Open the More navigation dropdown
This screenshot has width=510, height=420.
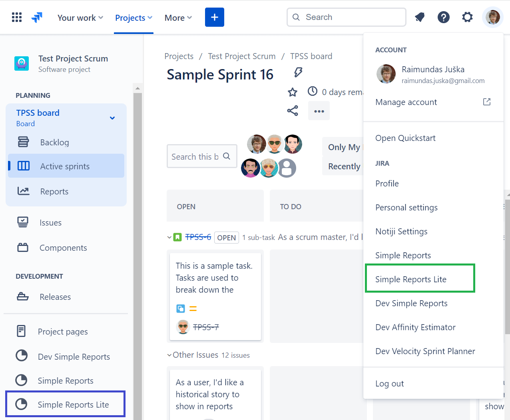[x=178, y=18]
